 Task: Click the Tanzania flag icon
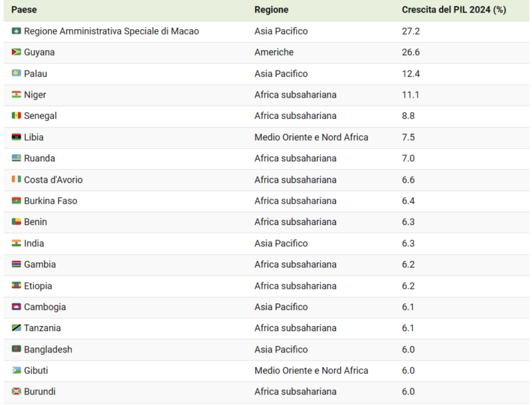[16, 328]
